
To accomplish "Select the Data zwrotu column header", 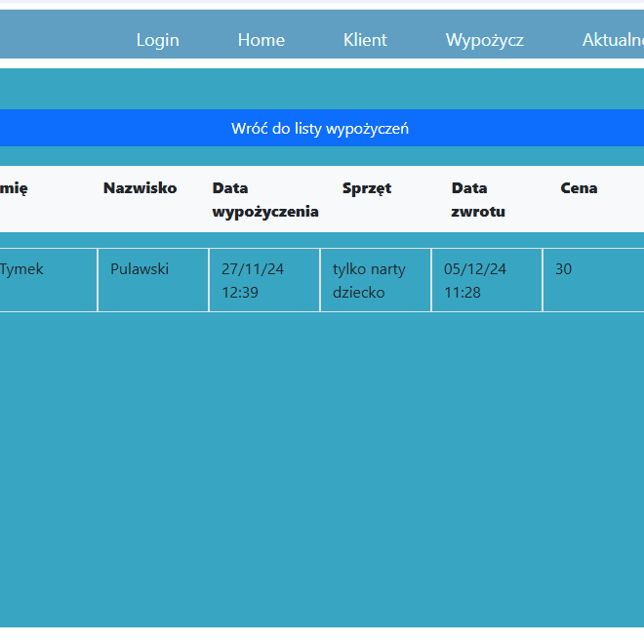I will [477, 200].
